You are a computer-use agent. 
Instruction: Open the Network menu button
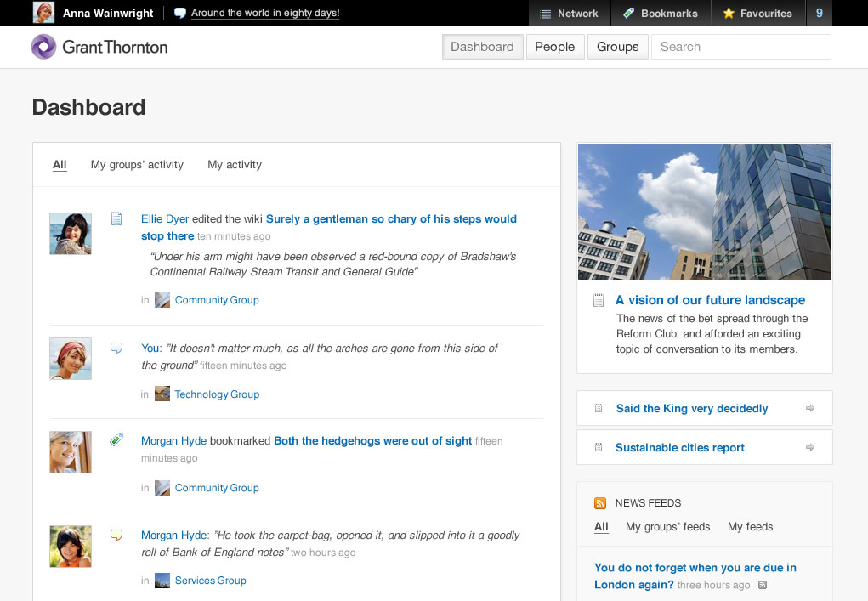[x=570, y=13]
